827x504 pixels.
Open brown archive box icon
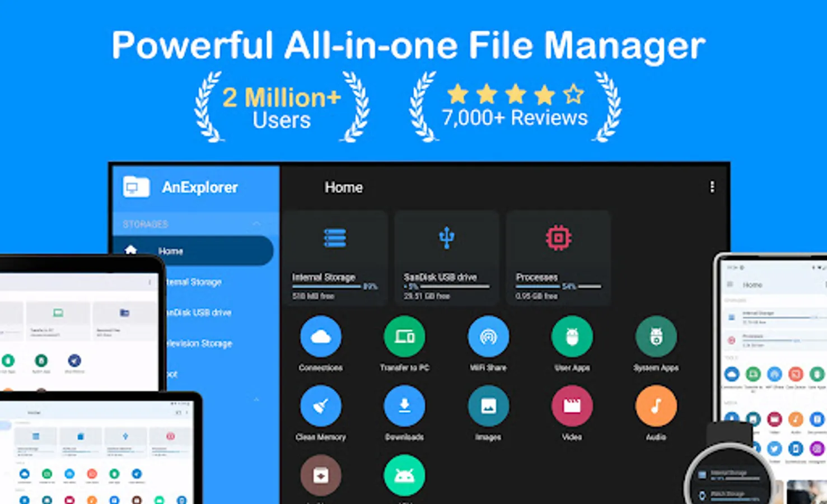coord(320,475)
